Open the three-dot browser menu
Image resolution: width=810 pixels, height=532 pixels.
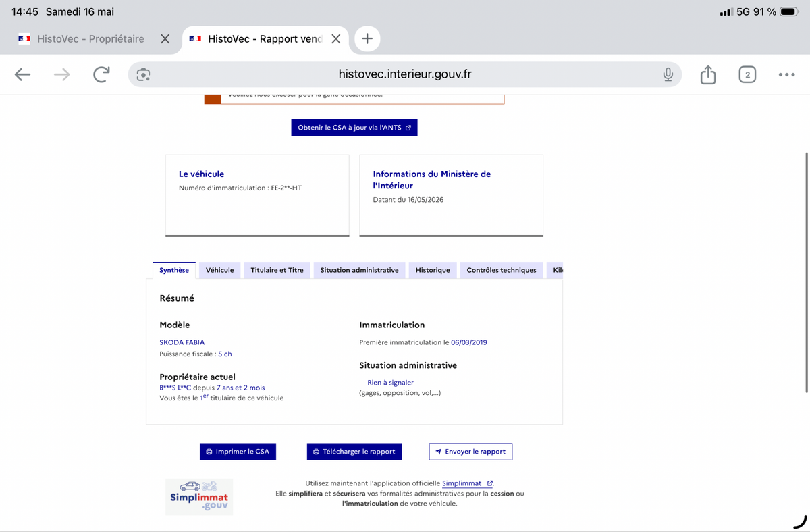786,74
